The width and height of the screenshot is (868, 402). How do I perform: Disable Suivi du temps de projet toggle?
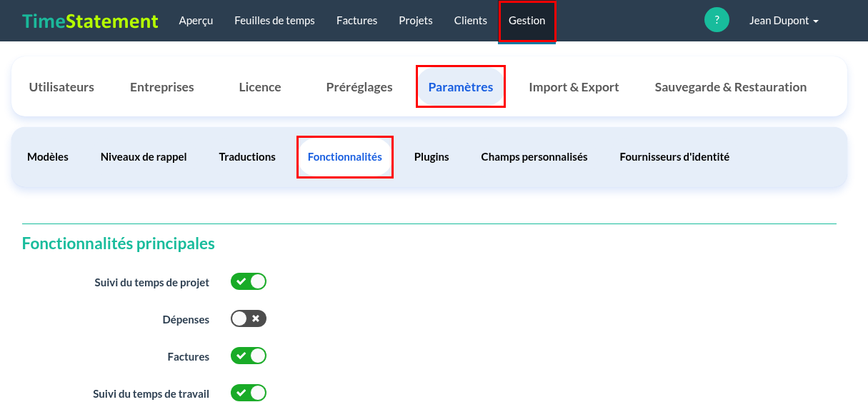click(249, 281)
